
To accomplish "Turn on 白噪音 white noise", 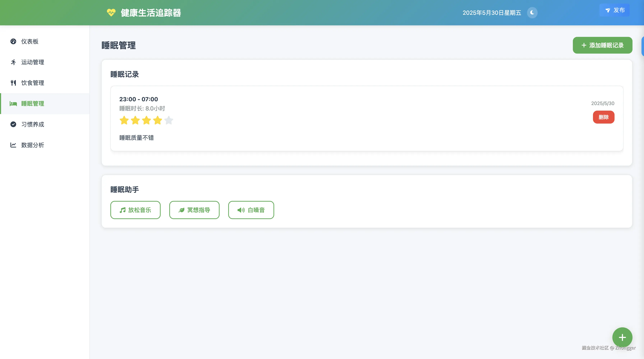I will tap(251, 210).
